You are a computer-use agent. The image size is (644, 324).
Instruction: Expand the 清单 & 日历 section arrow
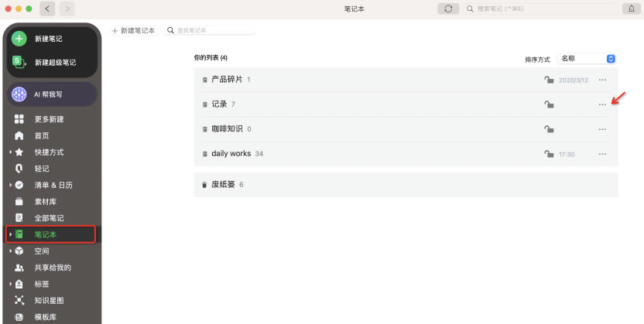[x=10, y=185]
